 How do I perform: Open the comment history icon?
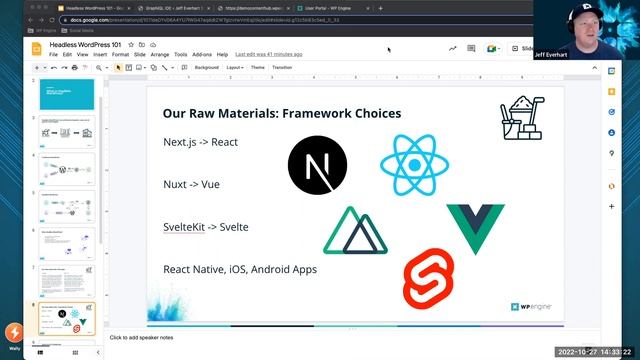(471, 49)
